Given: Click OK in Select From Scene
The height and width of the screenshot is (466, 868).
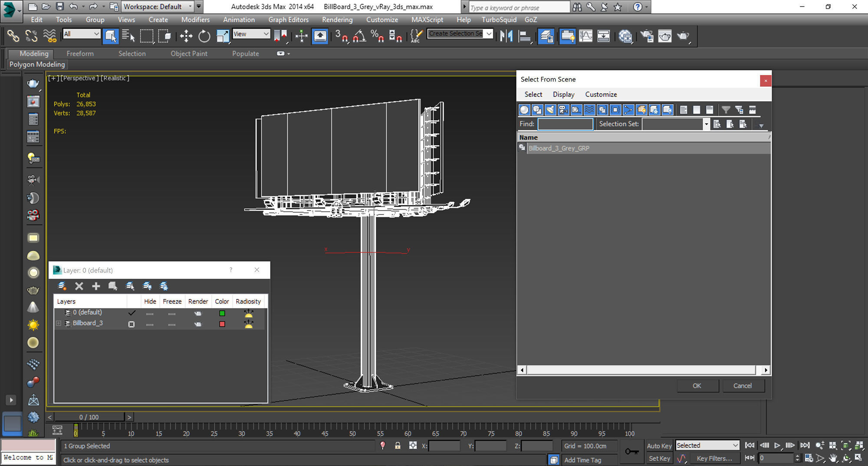Looking at the screenshot, I should (x=697, y=386).
